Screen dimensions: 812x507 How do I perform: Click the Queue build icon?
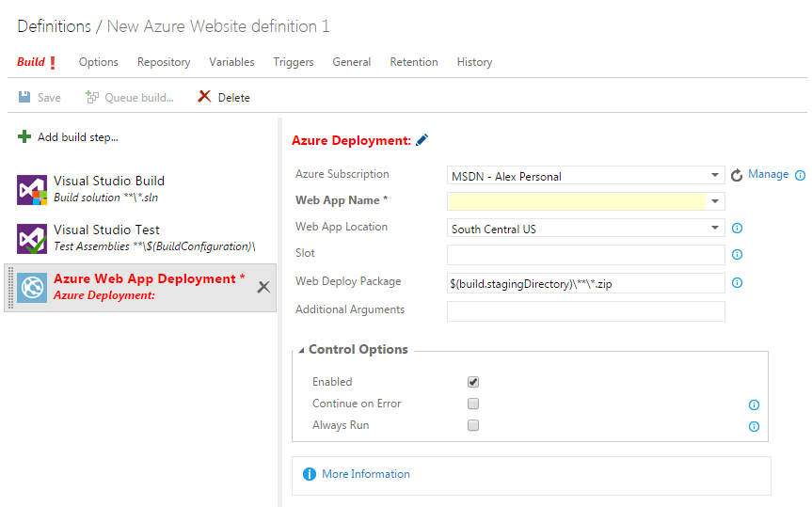92,97
